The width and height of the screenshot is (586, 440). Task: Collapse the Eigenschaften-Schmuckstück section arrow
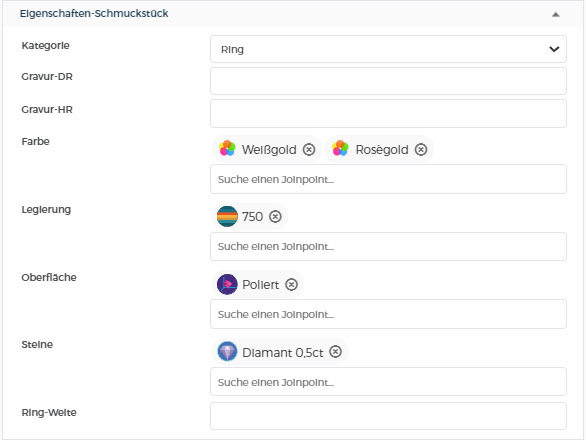click(556, 15)
